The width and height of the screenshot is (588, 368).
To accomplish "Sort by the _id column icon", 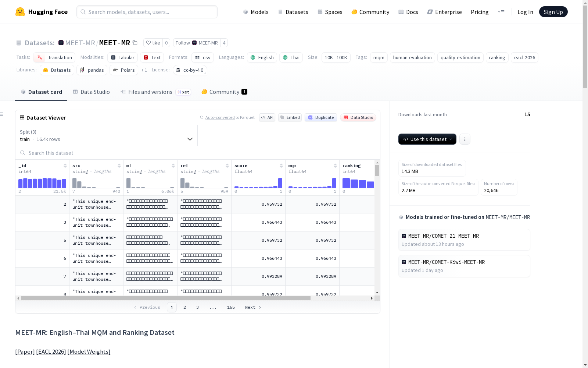I will tap(65, 166).
